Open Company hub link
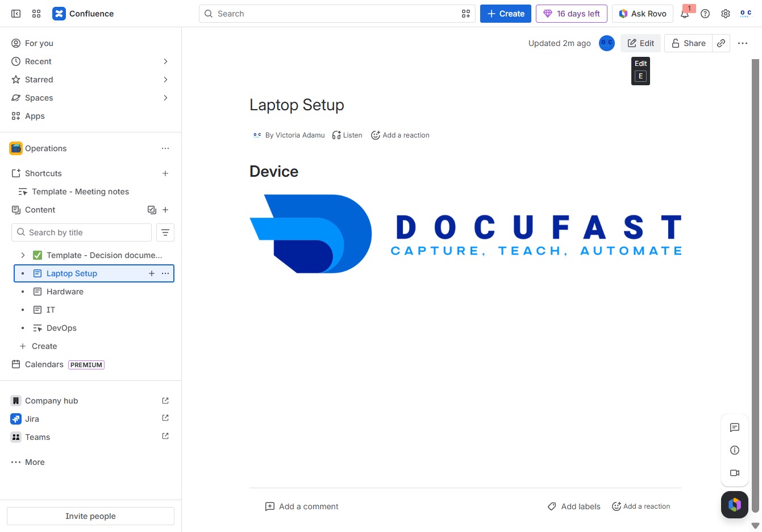The width and height of the screenshot is (762, 532). pos(90,401)
